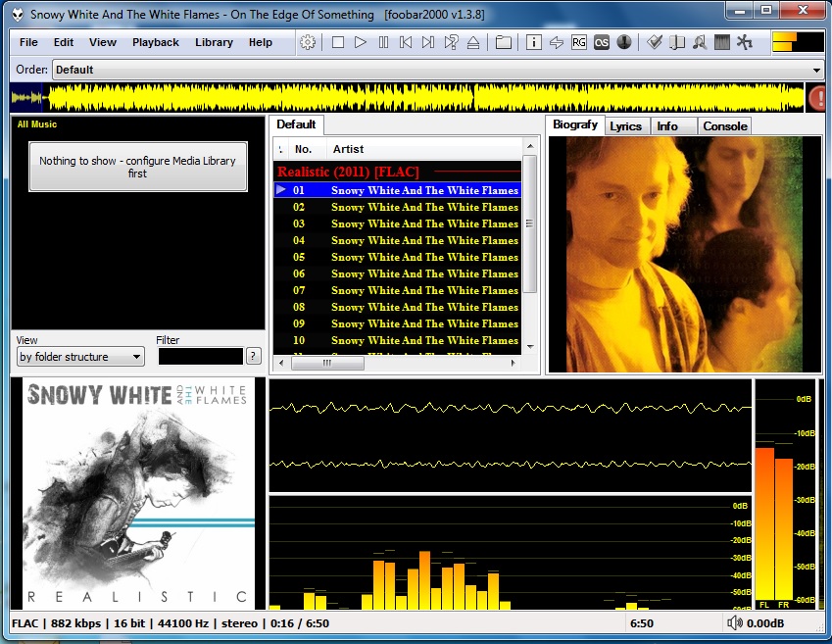Click the Filter text field
Screen dimensions: 832x644
[201, 356]
